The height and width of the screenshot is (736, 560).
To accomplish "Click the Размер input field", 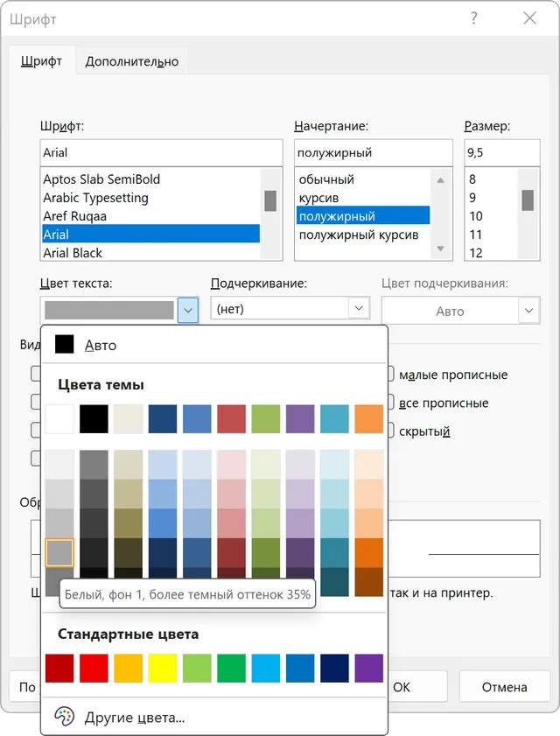I will click(502, 152).
